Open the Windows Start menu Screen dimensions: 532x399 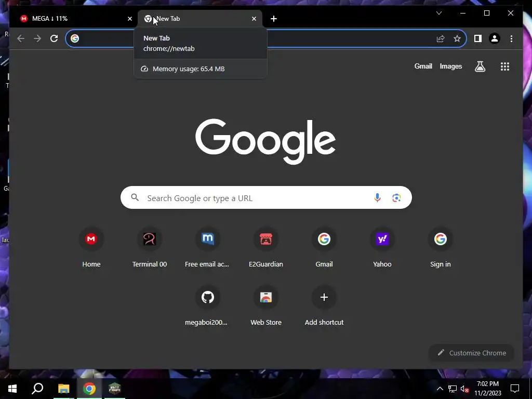pyautogui.click(x=12, y=389)
